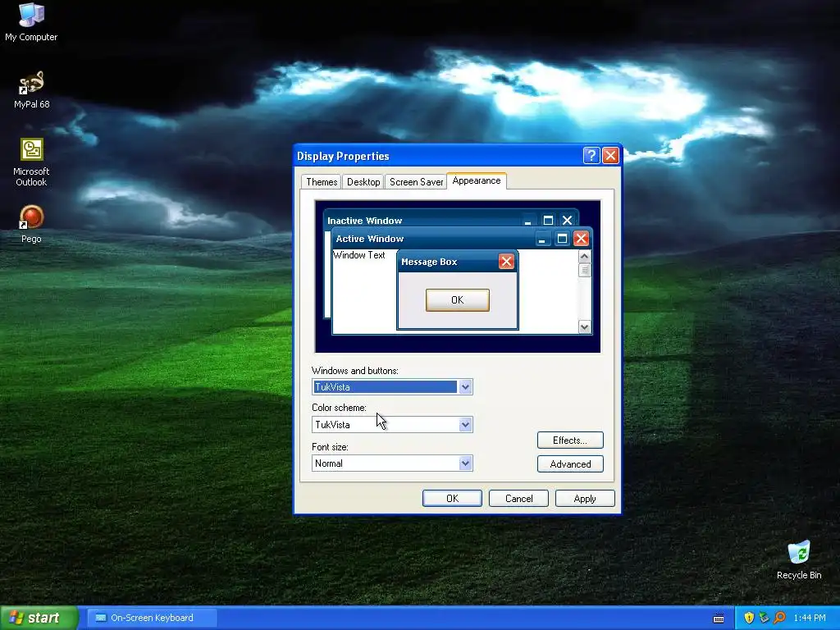Screen dimensions: 840x630
Task: Click the Display Properties help question-mark button
Action: click(x=591, y=155)
